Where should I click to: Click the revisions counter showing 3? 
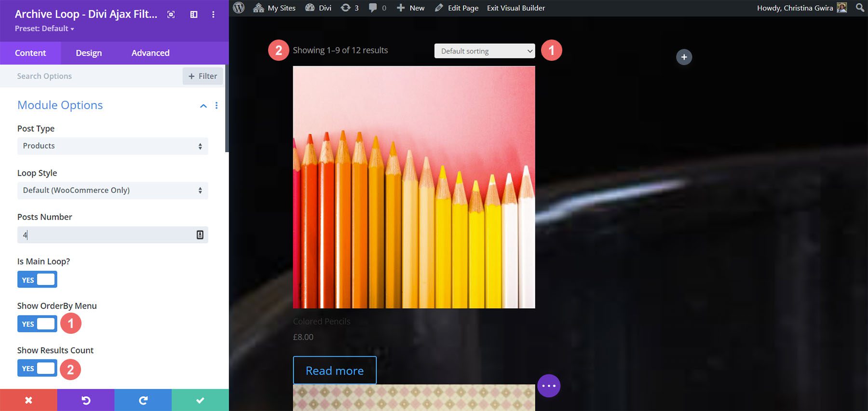tap(350, 8)
